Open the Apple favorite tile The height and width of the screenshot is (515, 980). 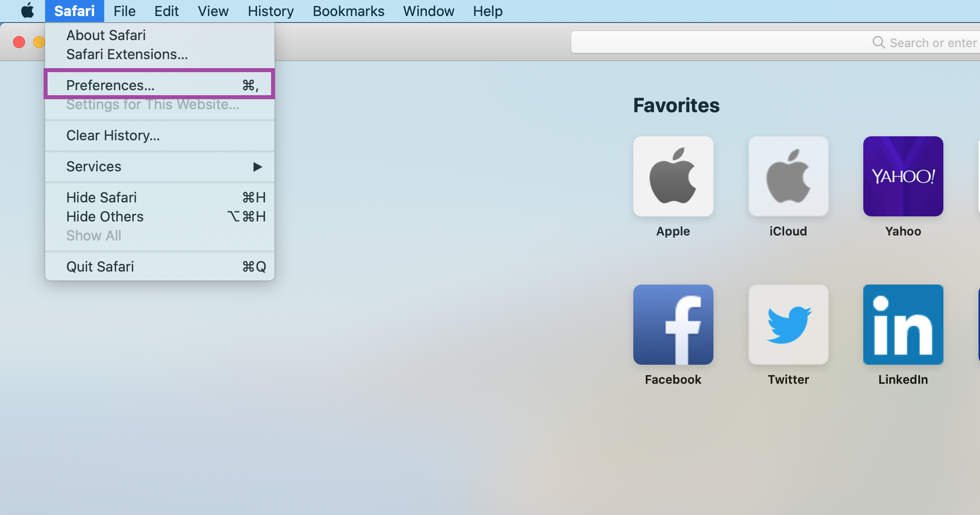pyautogui.click(x=673, y=176)
